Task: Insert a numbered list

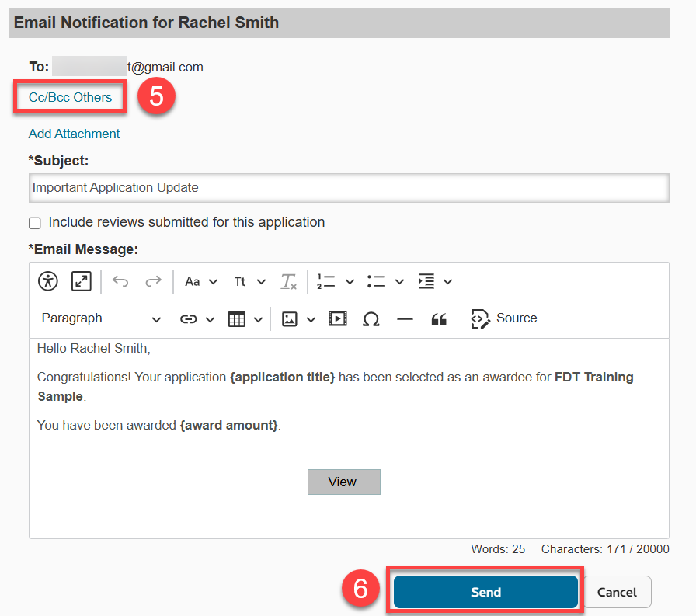Action: [x=325, y=281]
